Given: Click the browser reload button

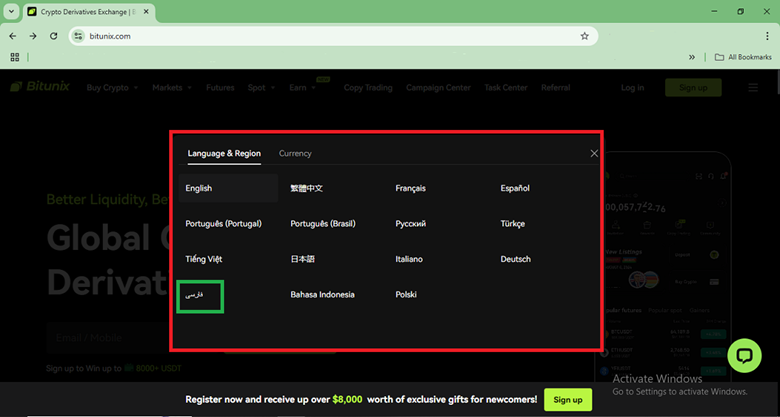Looking at the screenshot, I should [53, 36].
